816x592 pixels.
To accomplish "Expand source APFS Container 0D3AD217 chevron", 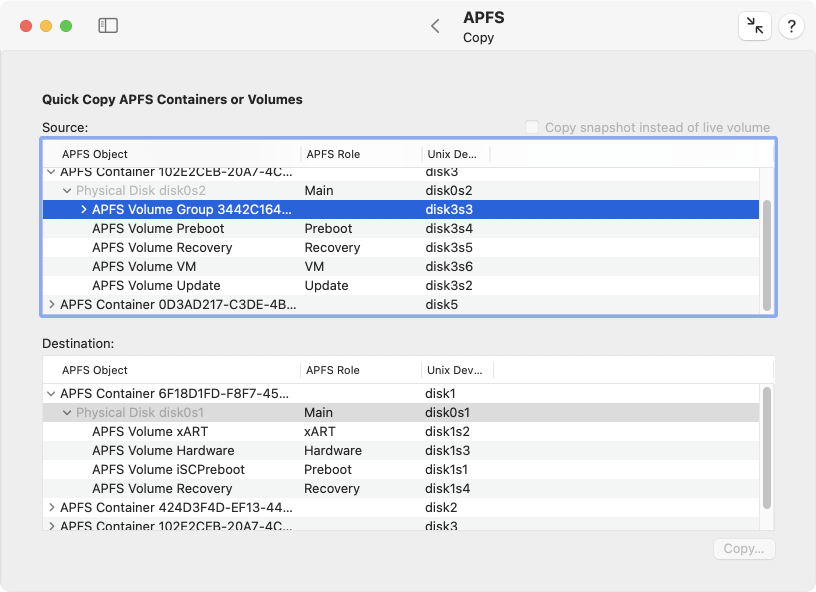I will (52, 304).
